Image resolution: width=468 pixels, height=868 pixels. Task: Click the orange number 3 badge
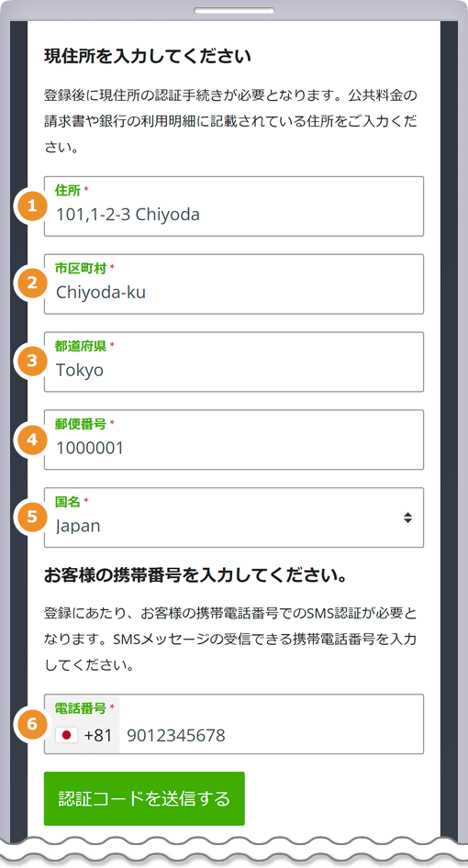pos(32,362)
